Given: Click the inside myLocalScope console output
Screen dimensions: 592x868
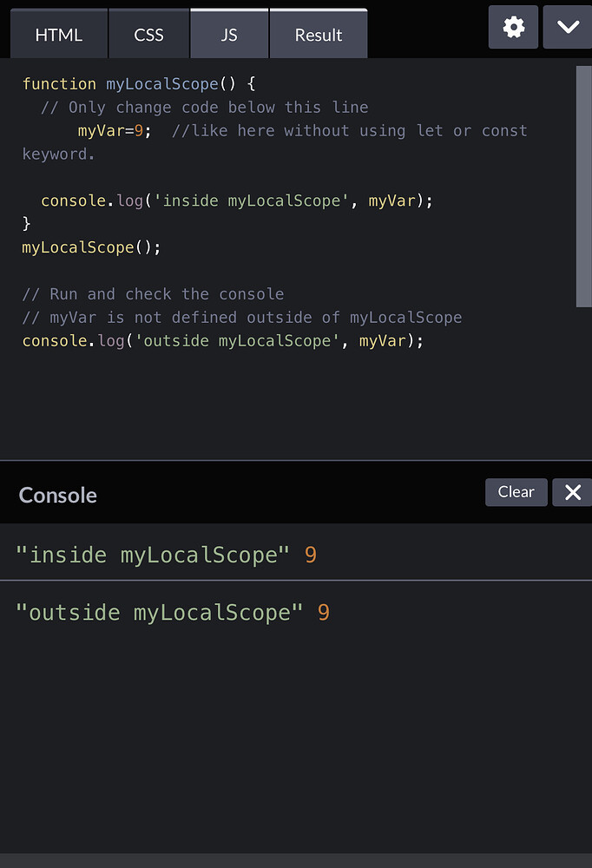Looking at the screenshot, I should [x=165, y=555].
